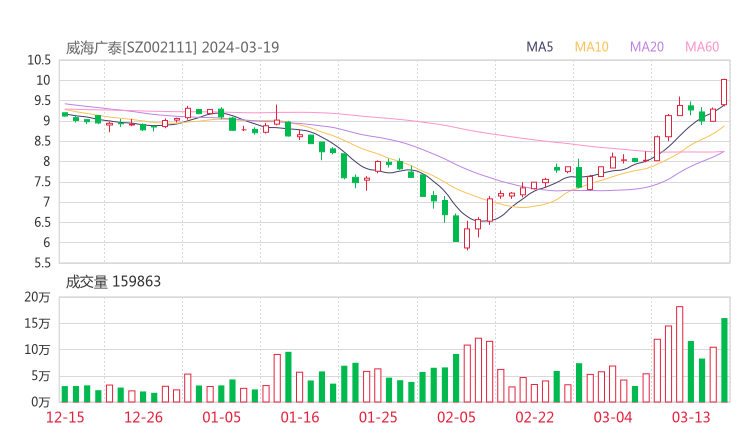Click the 5万 volume axis label
This screenshot has width=740, height=440.
point(41,376)
